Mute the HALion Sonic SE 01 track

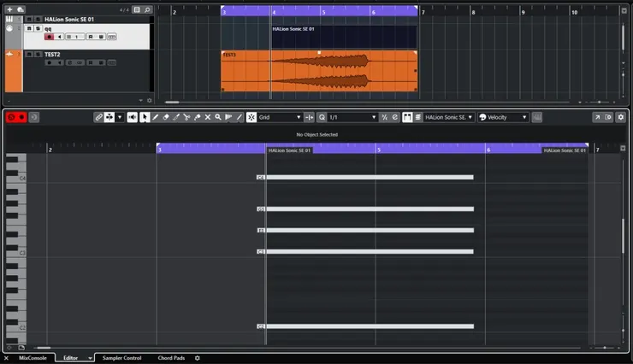[28, 19]
